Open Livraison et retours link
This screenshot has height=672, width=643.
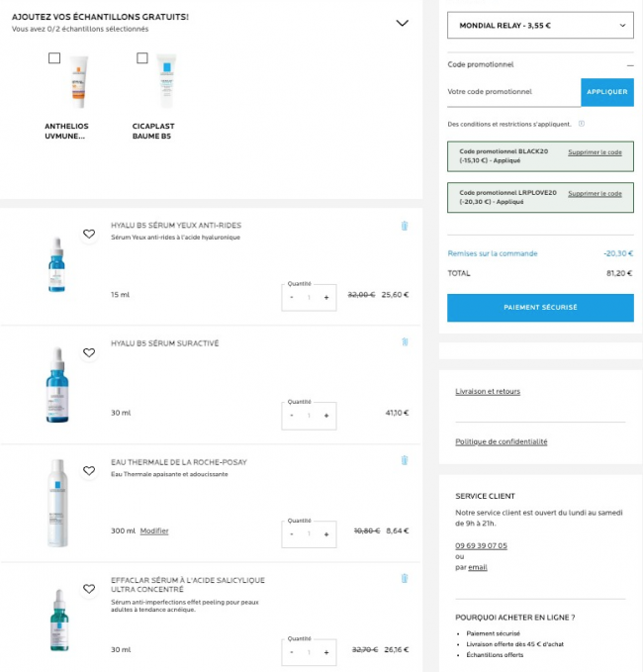coord(488,392)
